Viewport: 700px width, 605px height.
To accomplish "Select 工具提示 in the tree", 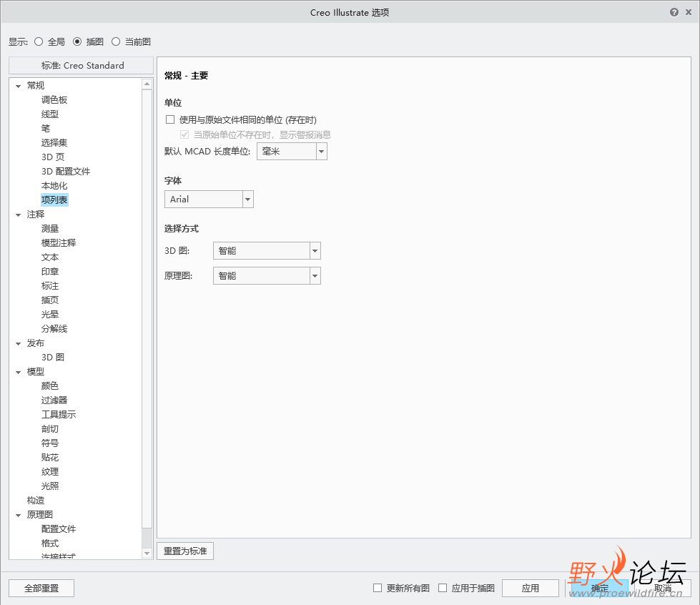I will (59, 414).
